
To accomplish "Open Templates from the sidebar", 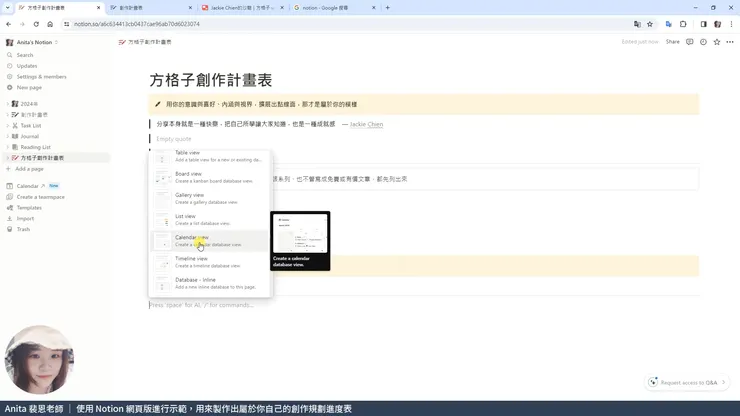I will pos(29,208).
